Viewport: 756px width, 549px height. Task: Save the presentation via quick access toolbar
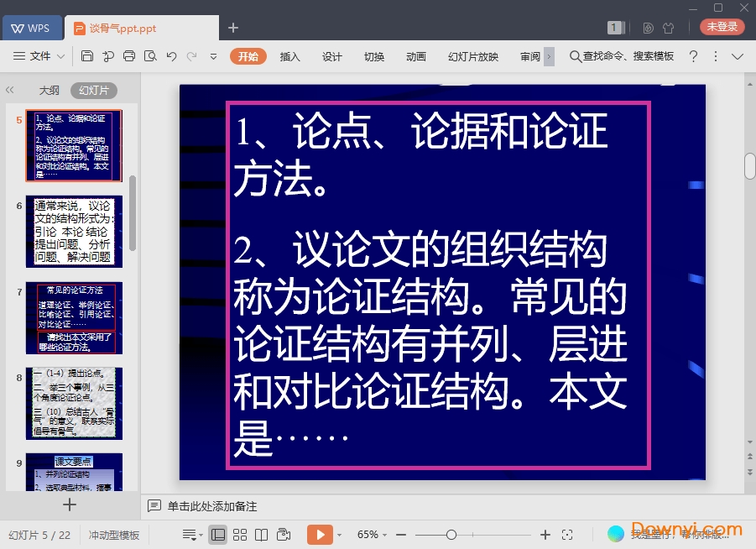point(87,55)
